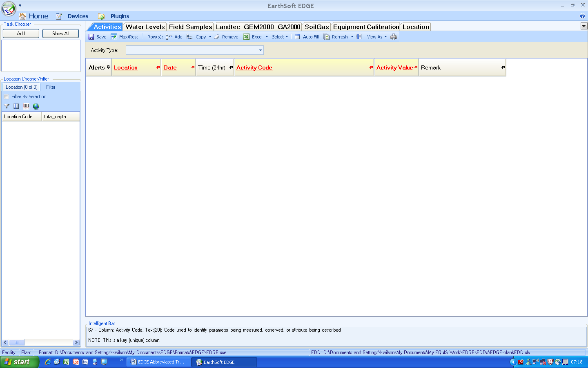Click the Copy rows icon

click(189, 37)
